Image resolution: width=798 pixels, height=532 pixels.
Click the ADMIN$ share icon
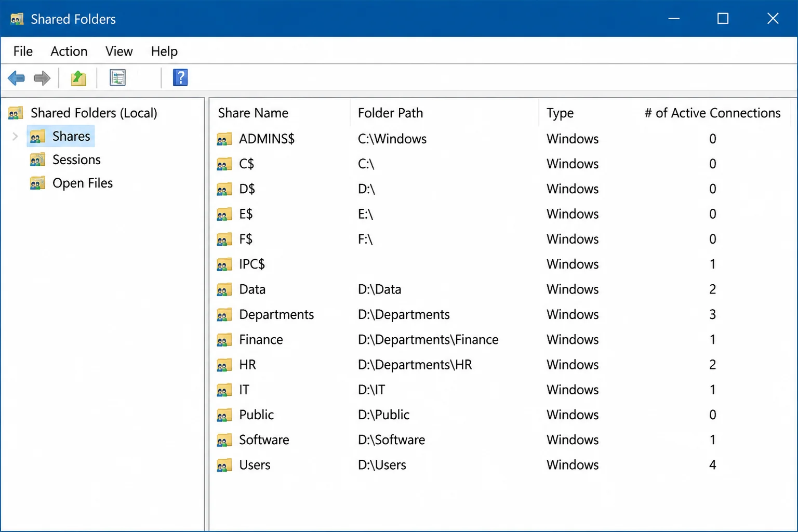[224, 139]
